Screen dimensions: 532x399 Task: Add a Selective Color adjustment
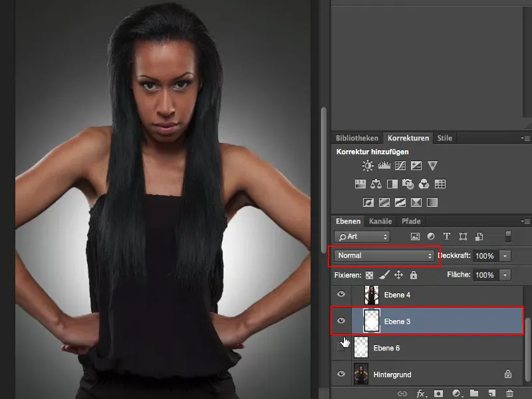pyautogui.click(x=416, y=203)
